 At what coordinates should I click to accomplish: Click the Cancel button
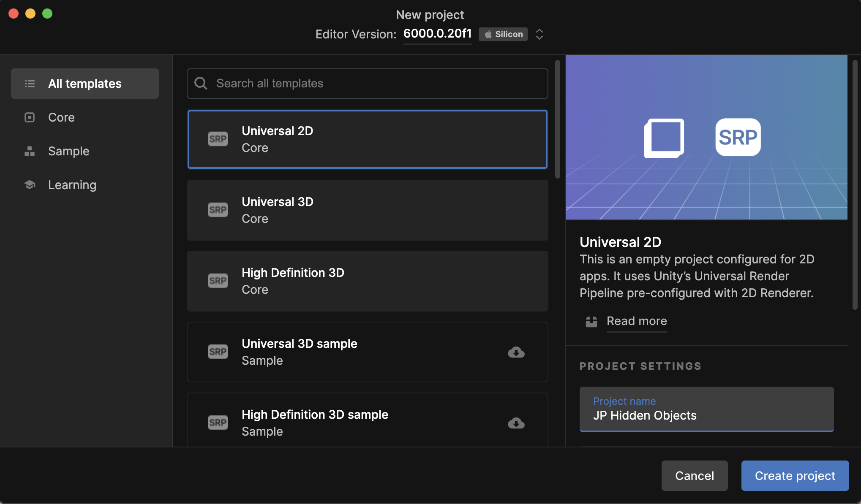[695, 476]
